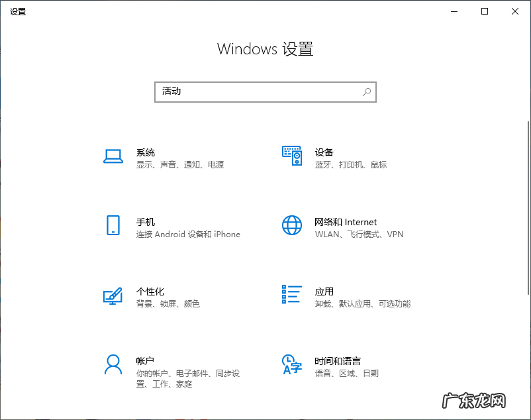This screenshot has width=531, height=420.
Task: Click the laptop icon for 系统 settings
Action: pos(113,155)
